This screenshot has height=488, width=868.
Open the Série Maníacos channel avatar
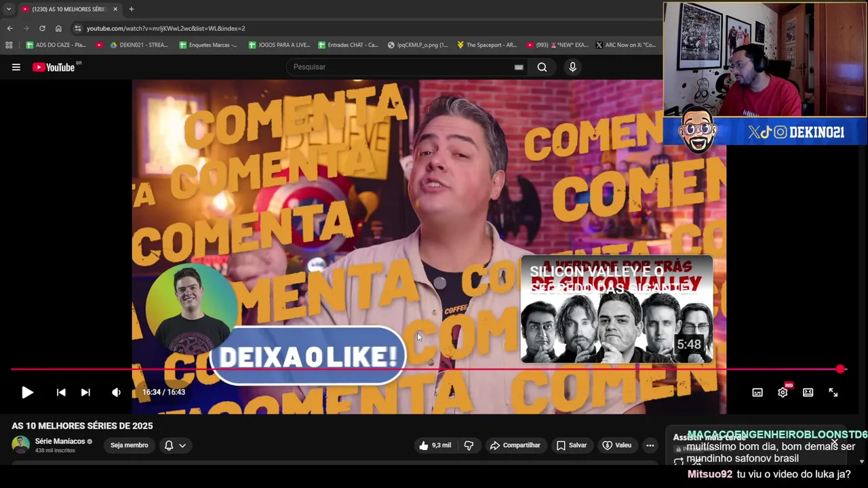pos(20,445)
